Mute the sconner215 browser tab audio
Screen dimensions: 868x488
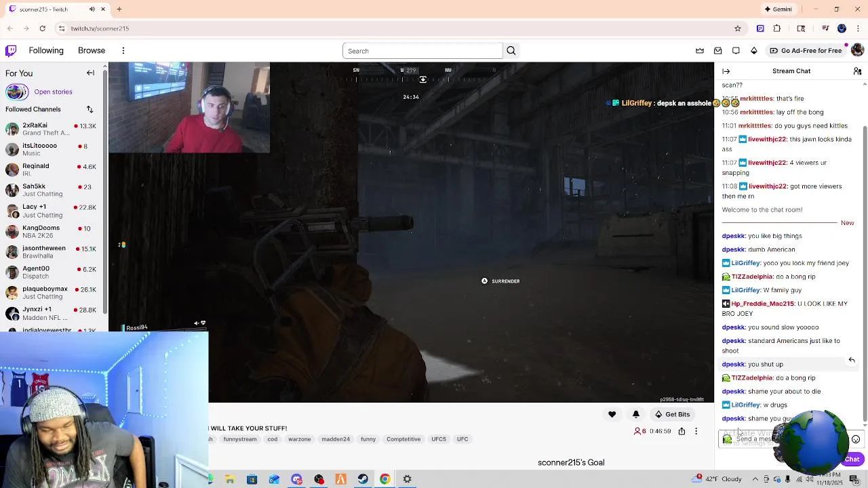(92, 9)
